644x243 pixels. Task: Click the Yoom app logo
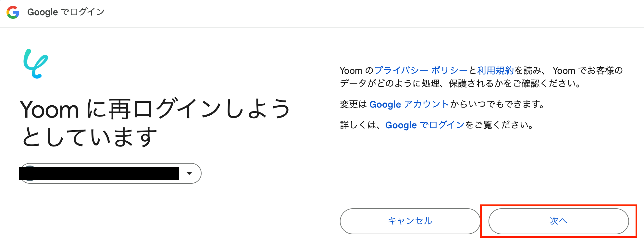[36, 64]
